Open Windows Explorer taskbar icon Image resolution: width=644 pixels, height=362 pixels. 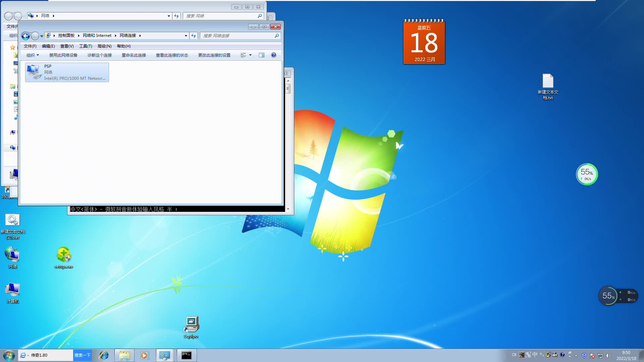coord(124,355)
